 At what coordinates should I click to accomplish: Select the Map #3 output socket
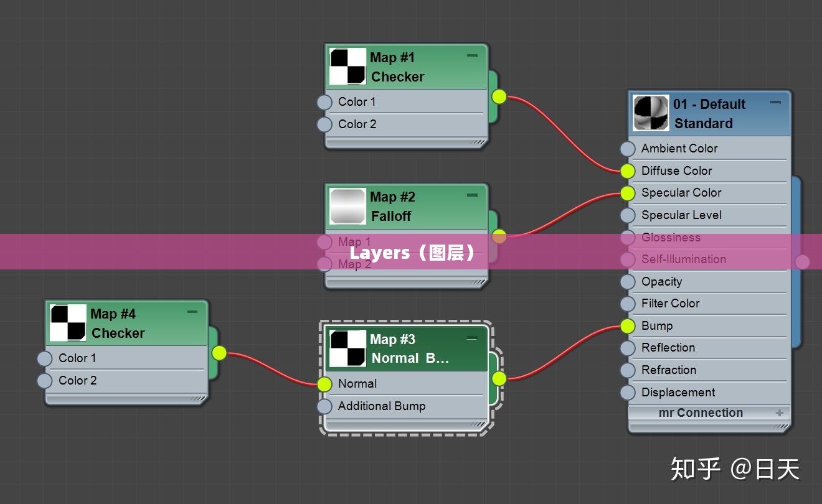tap(499, 378)
